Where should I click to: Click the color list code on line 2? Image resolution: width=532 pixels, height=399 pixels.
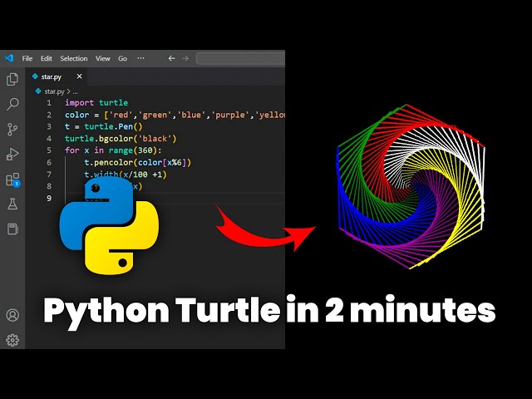(175, 115)
